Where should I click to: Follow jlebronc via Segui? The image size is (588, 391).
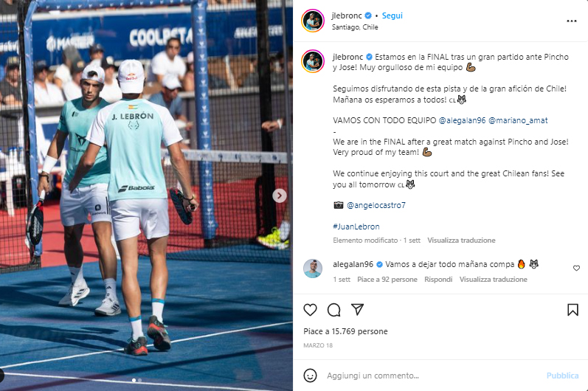392,15
